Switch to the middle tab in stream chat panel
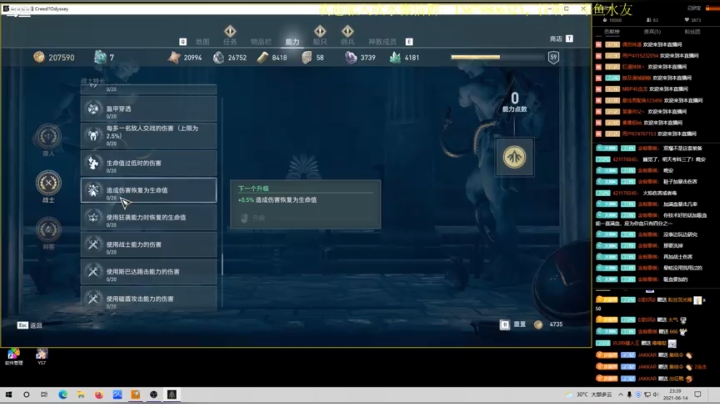The width and height of the screenshot is (720, 404). [652, 32]
